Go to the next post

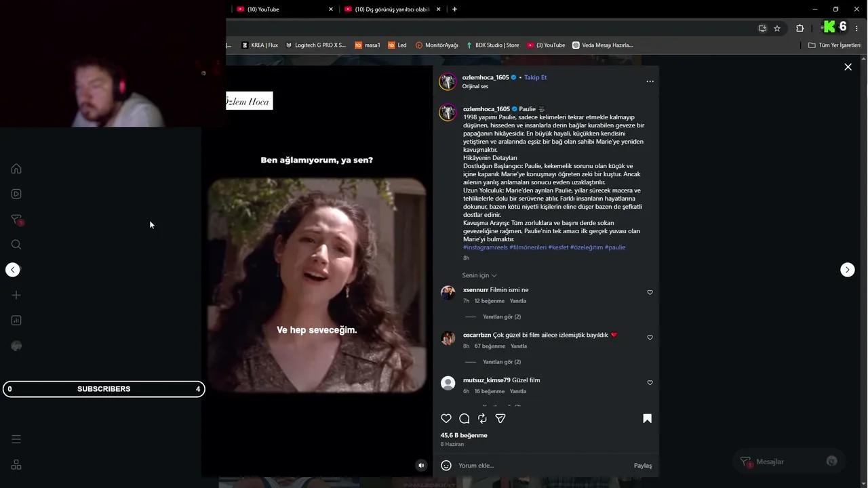click(x=848, y=270)
